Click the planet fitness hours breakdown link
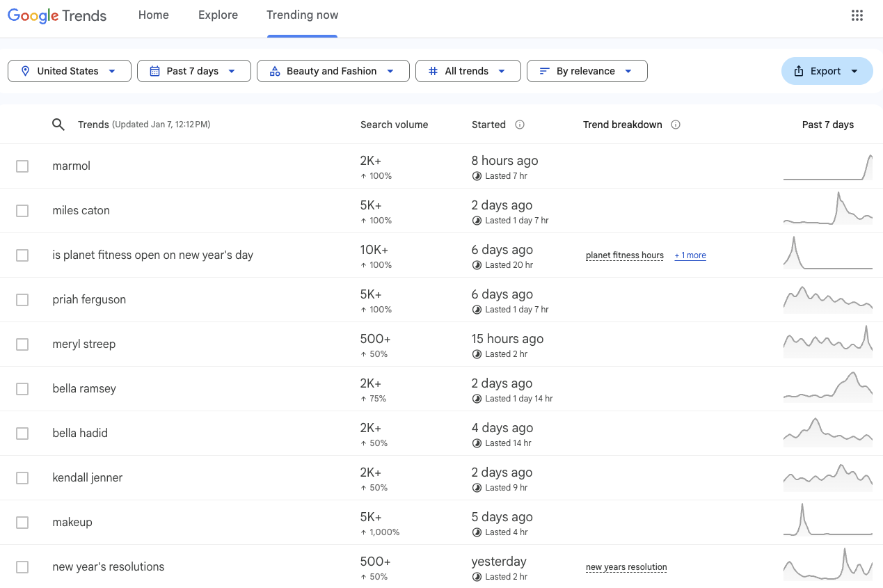This screenshot has width=883, height=588. (624, 255)
